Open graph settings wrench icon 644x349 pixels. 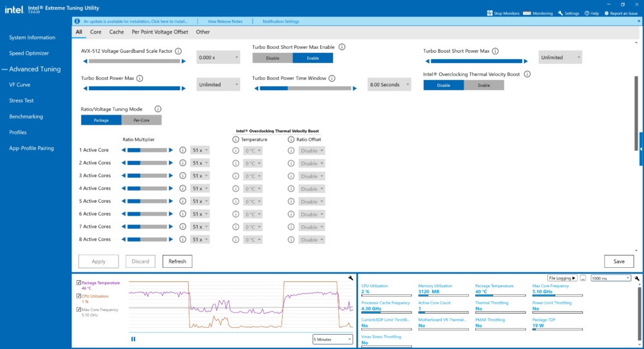click(x=350, y=278)
